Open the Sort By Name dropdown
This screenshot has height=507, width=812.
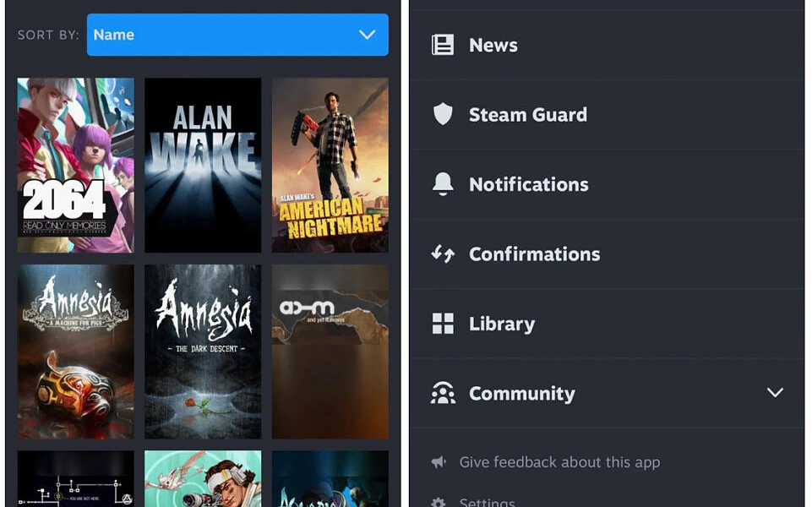click(237, 35)
